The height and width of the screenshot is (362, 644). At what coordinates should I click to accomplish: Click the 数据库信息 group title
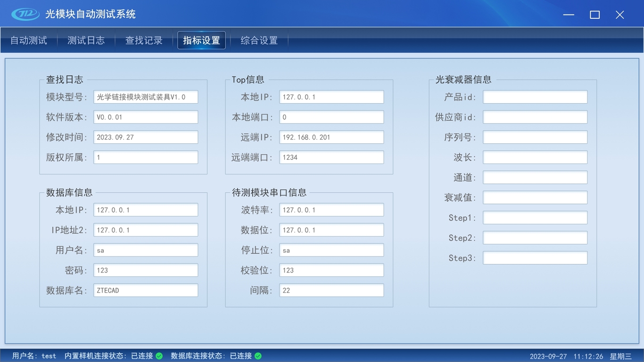click(x=69, y=192)
